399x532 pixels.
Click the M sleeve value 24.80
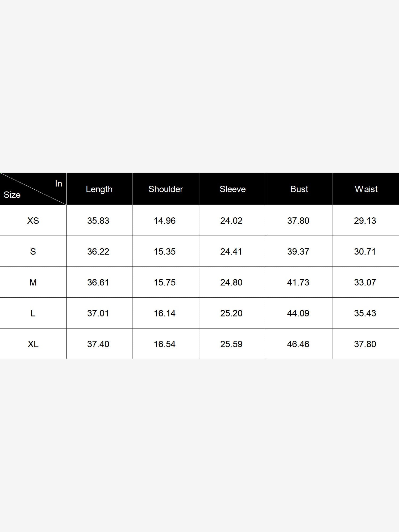click(231, 282)
